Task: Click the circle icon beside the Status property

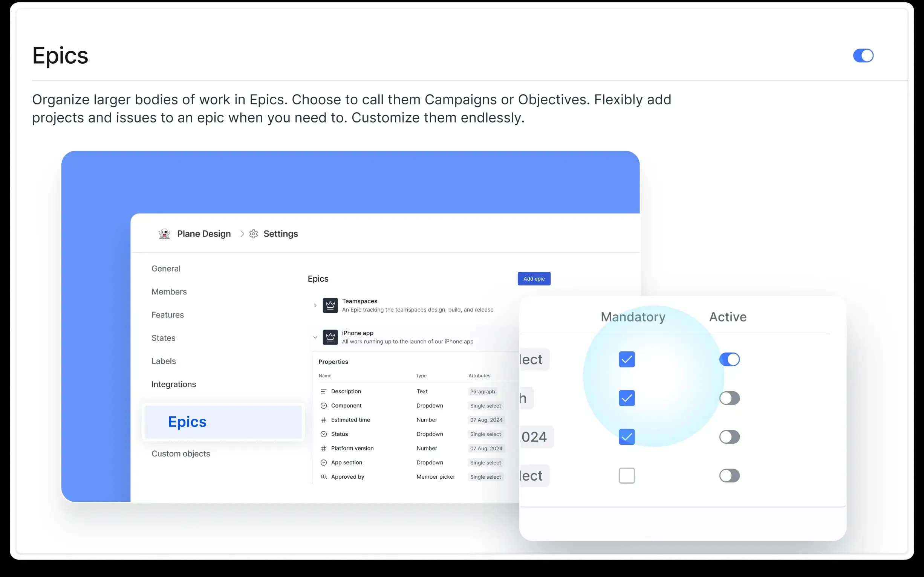Action: 324,434
